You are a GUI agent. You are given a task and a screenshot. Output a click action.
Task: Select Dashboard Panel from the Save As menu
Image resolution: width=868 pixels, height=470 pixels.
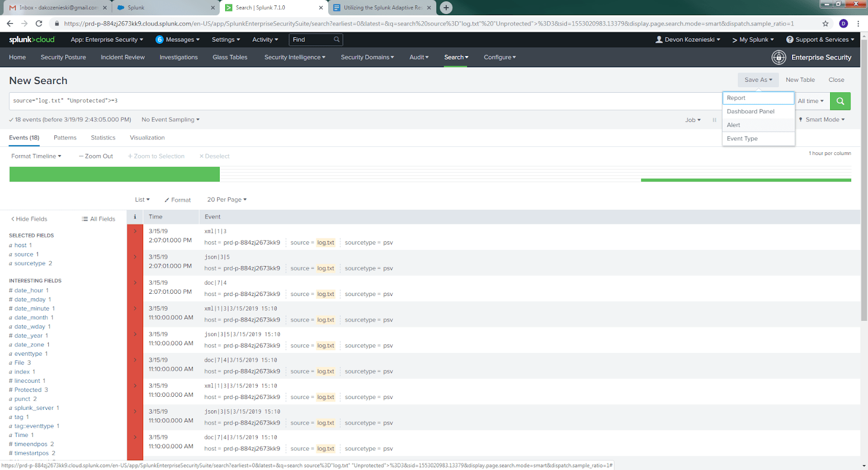pos(758,112)
